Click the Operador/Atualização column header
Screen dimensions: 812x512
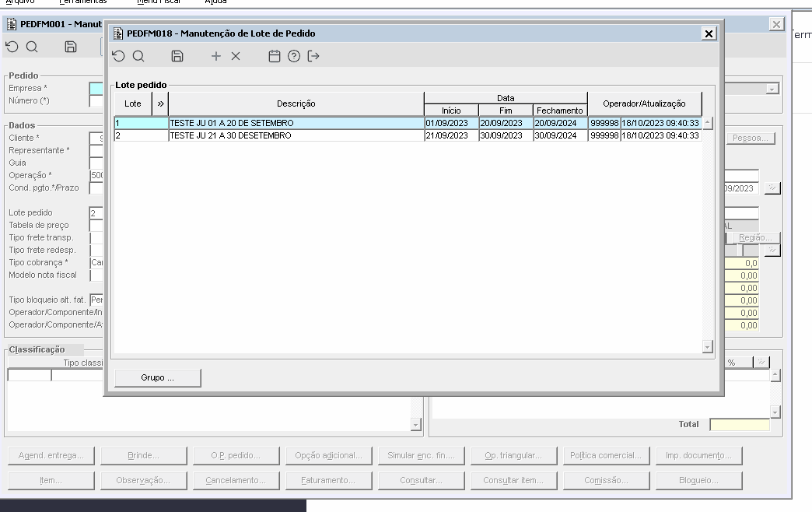click(645, 103)
